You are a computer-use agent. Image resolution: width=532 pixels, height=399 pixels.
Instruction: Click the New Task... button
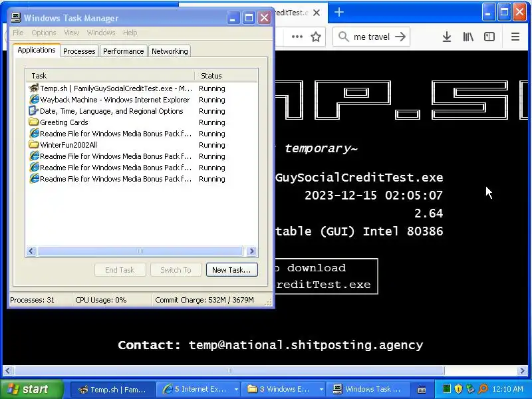[231, 270]
